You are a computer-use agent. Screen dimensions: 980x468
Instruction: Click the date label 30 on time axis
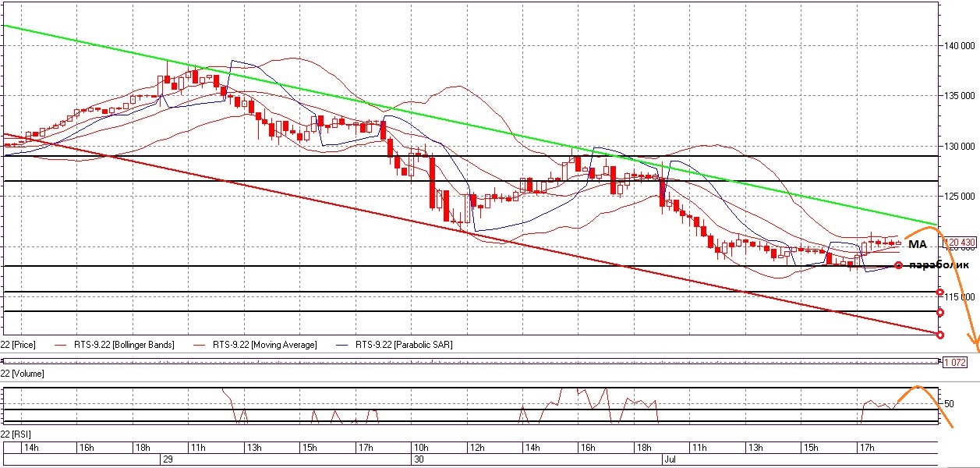[x=419, y=461]
